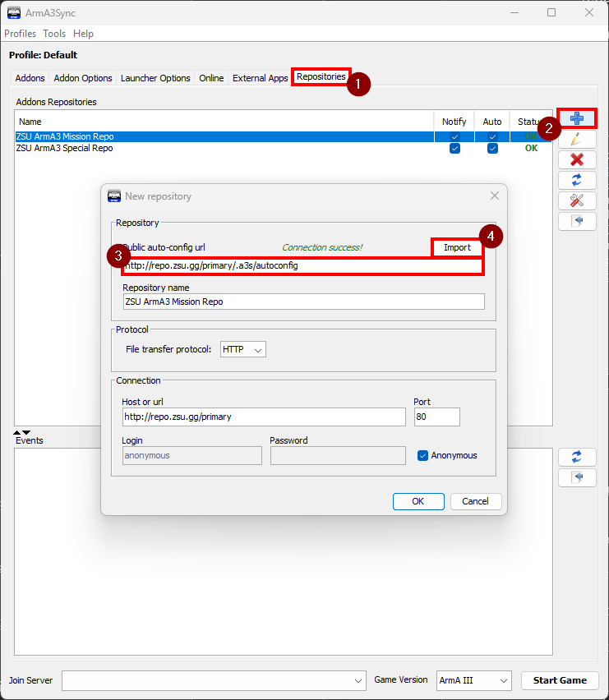Click the Import button
Viewport: 609px width, 700px height.
coord(457,247)
